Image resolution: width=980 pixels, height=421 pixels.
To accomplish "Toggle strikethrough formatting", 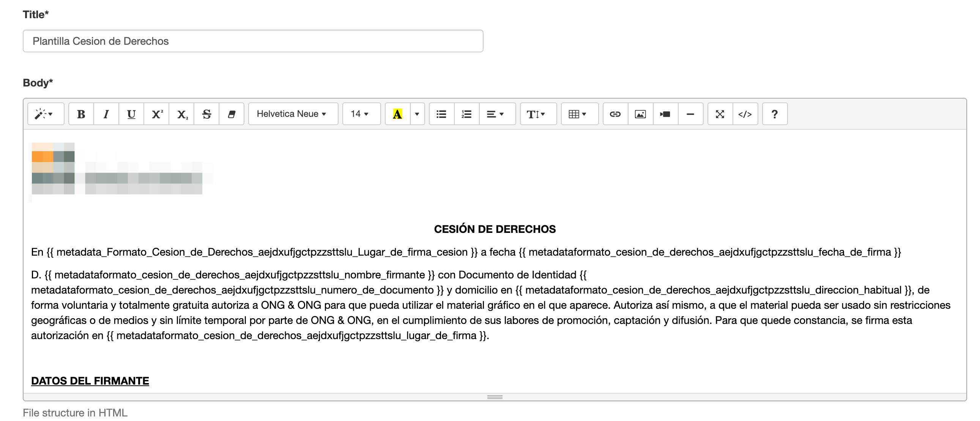I will [207, 114].
